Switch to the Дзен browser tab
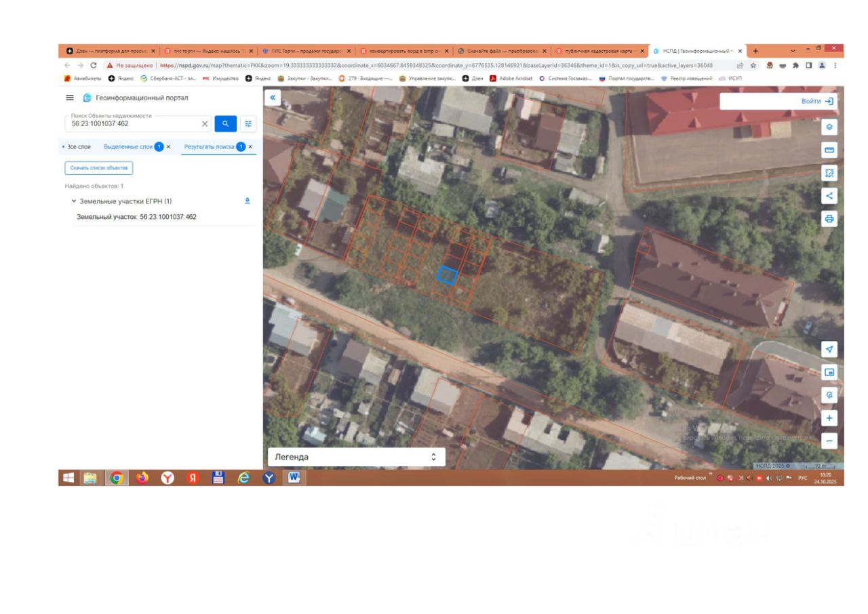This screenshot has width=868, height=614. tap(109, 51)
